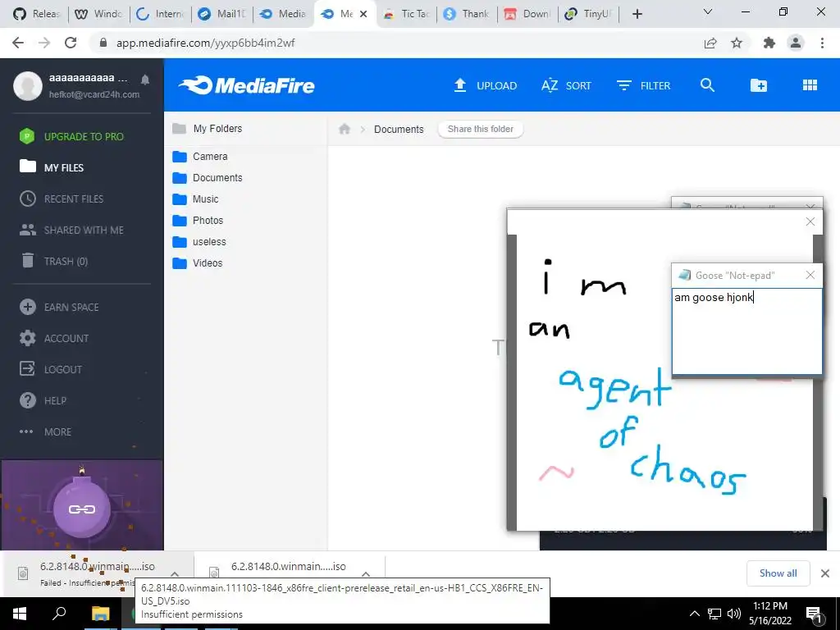Open the Chrome three-dot menu
The image size is (840, 630).
pos(822,43)
